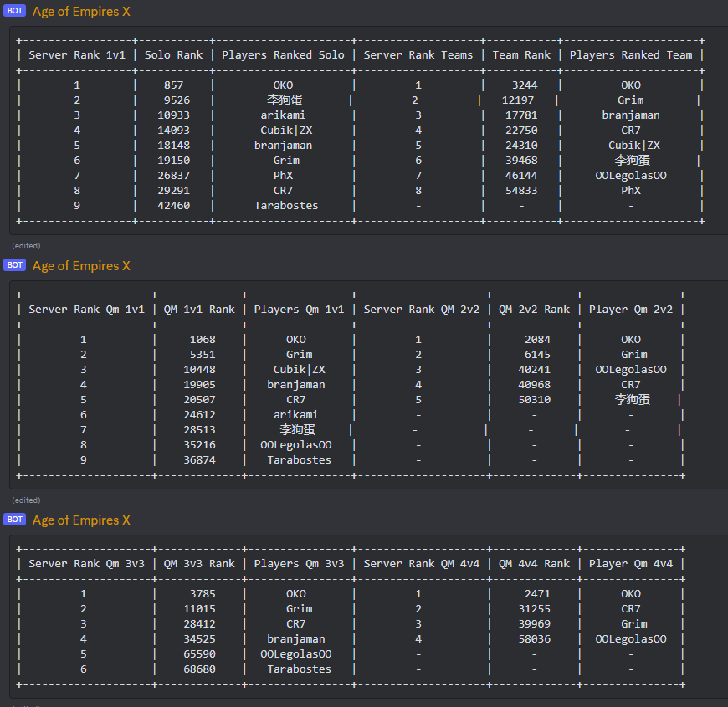Click Cubik|ZX in the Players Qm 1v1 column
Viewport: 728px width, 707px height.
(300, 370)
